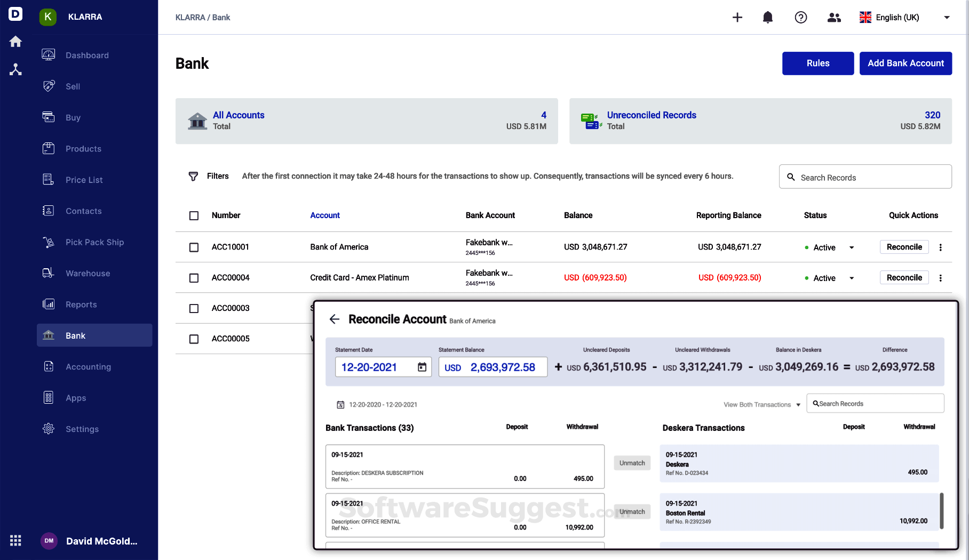
Task: Open Accounting in the sidebar
Action: [x=94, y=366]
